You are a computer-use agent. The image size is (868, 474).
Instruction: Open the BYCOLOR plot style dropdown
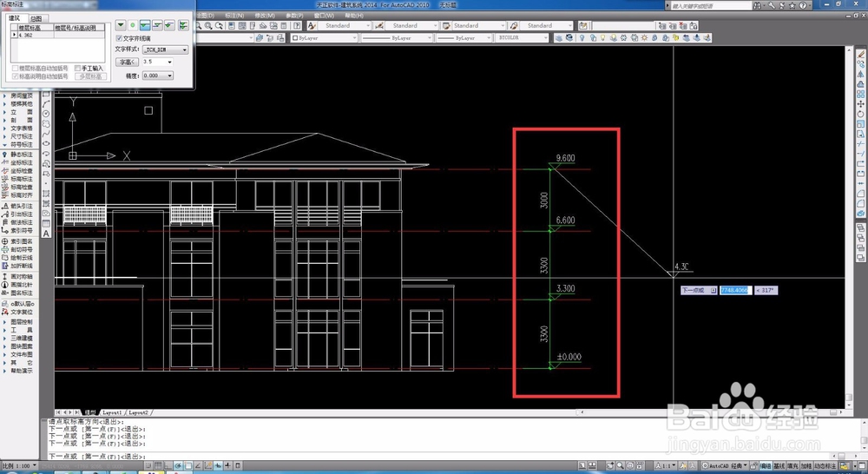click(x=522, y=37)
